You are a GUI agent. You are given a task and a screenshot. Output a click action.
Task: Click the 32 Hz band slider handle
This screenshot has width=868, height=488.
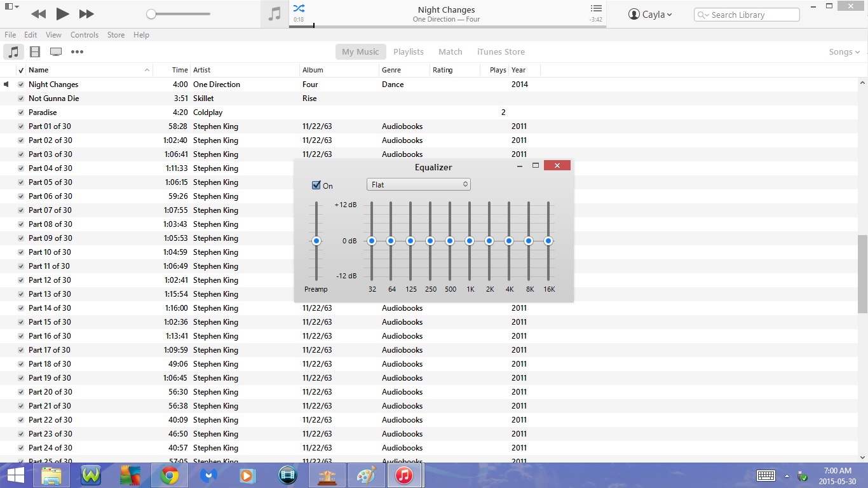[x=372, y=241]
